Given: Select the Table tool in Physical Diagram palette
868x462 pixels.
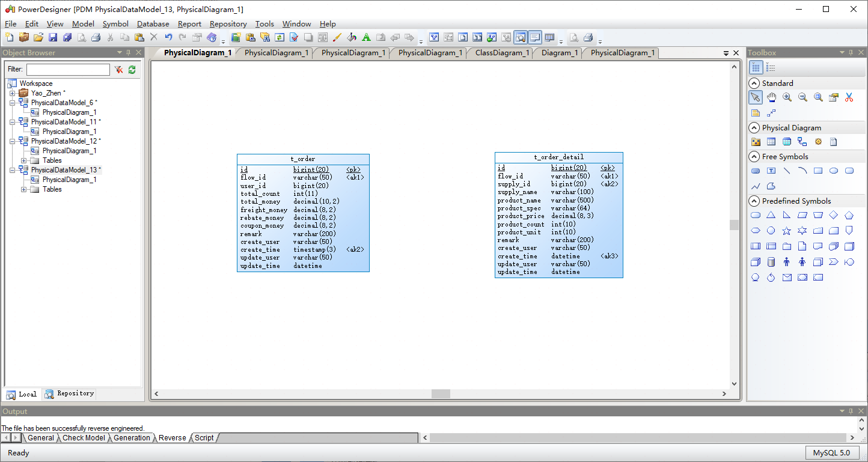Looking at the screenshot, I should pyautogui.click(x=771, y=141).
